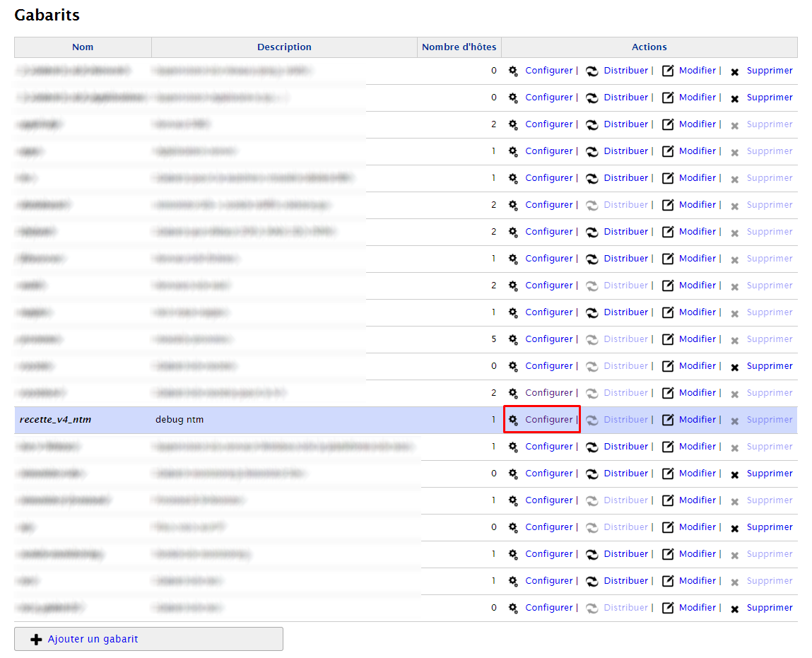Click the plus icon beside Ajouter un gabarit
Image resolution: width=812 pixels, height=658 pixels.
36,640
